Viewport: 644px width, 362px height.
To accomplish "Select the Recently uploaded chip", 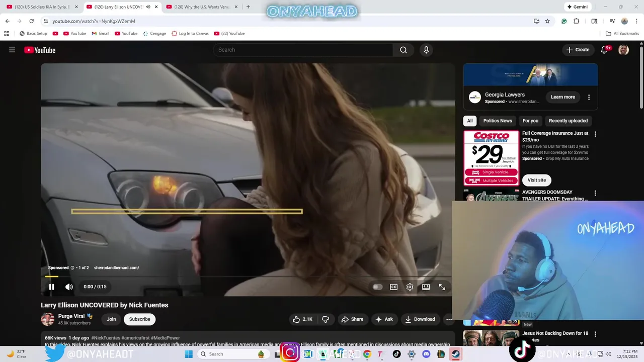I will (568, 121).
